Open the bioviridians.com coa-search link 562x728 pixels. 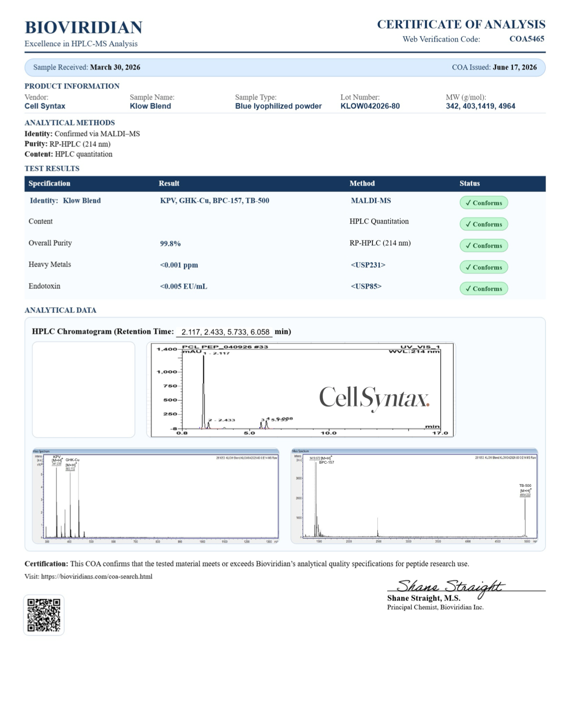tap(96, 576)
